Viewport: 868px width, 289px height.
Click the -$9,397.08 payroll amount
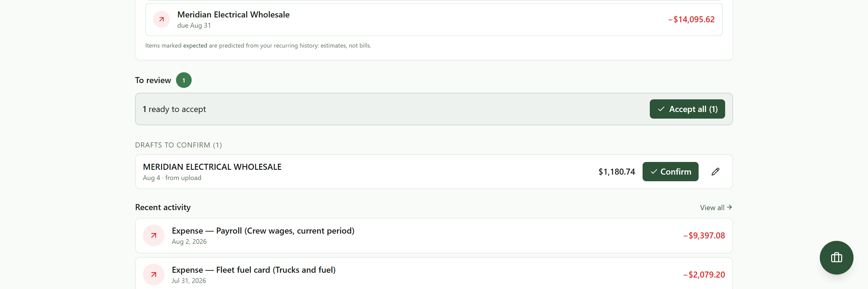704,235
